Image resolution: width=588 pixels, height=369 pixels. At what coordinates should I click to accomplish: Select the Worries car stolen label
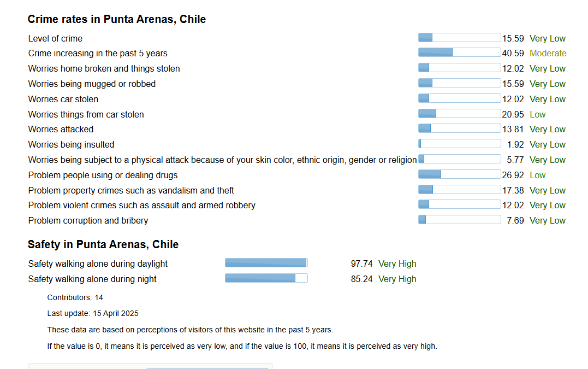click(63, 99)
